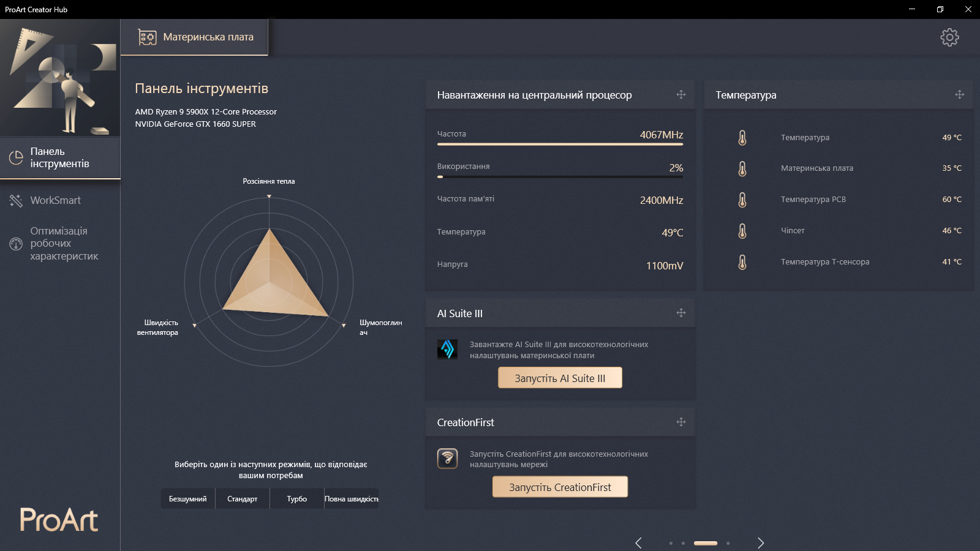The height and width of the screenshot is (551, 980).
Task: Open settings with the gear icon
Action: (x=949, y=37)
